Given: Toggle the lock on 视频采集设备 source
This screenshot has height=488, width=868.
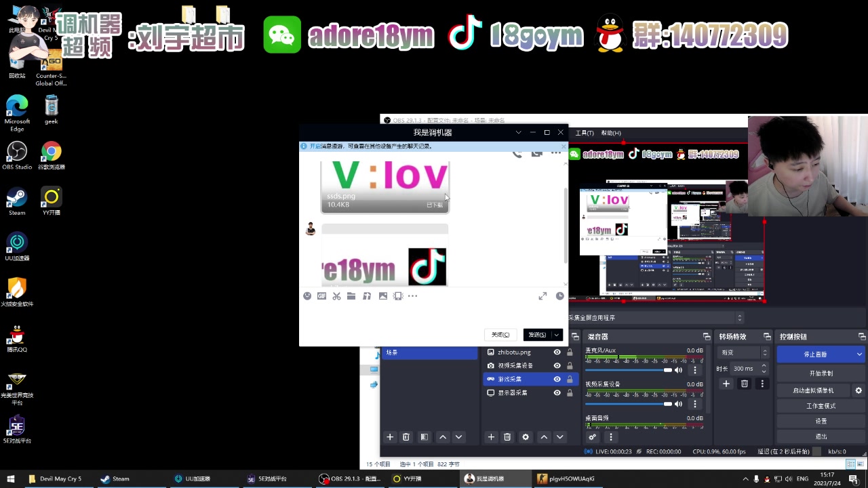Looking at the screenshot, I should point(570,366).
